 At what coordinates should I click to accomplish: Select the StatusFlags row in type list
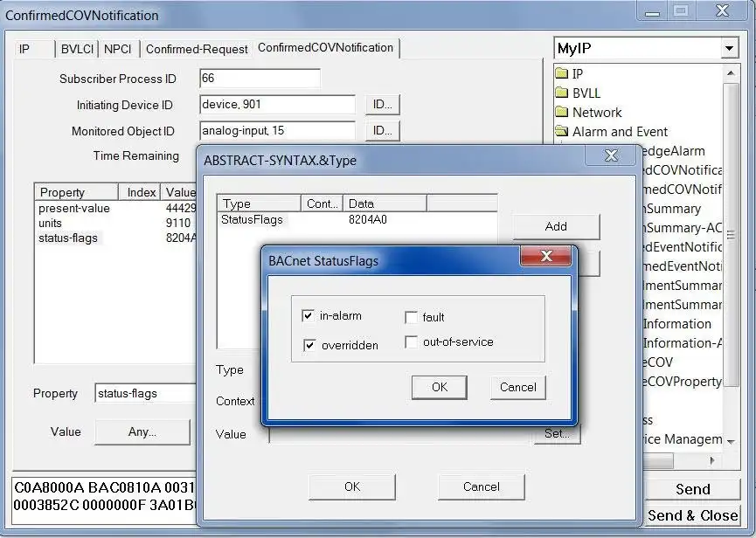(x=357, y=219)
